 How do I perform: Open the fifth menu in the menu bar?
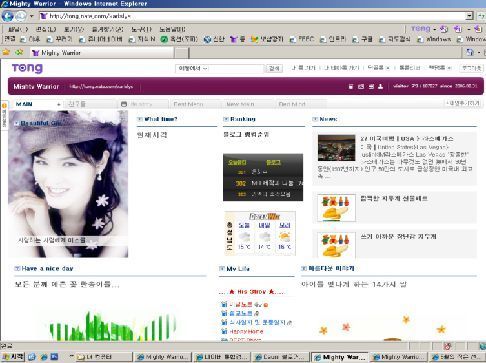(x=141, y=29)
